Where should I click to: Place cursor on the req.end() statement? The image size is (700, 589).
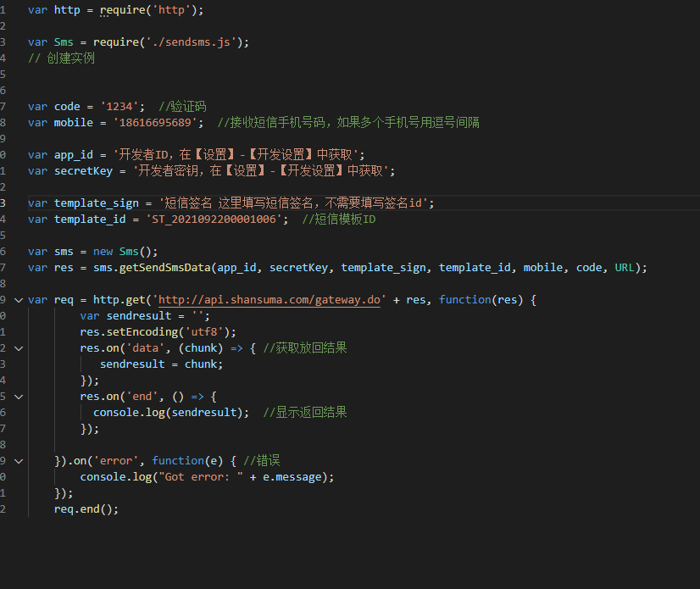(x=86, y=509)
